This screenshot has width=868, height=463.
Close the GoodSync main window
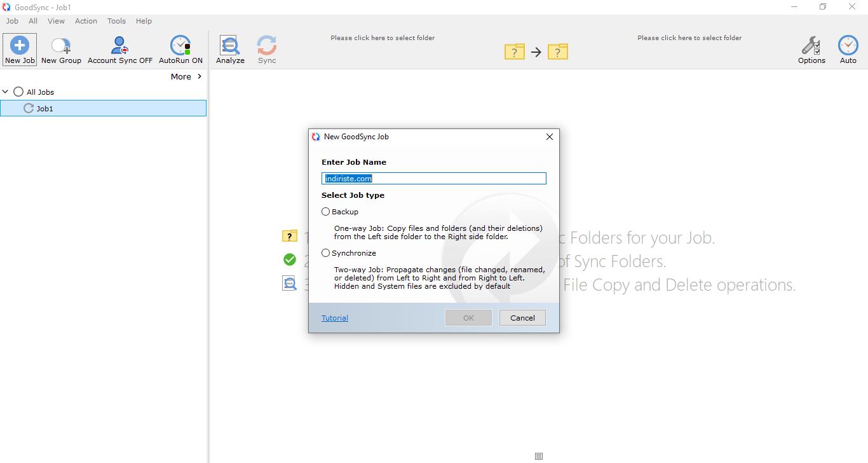(853, 7)
